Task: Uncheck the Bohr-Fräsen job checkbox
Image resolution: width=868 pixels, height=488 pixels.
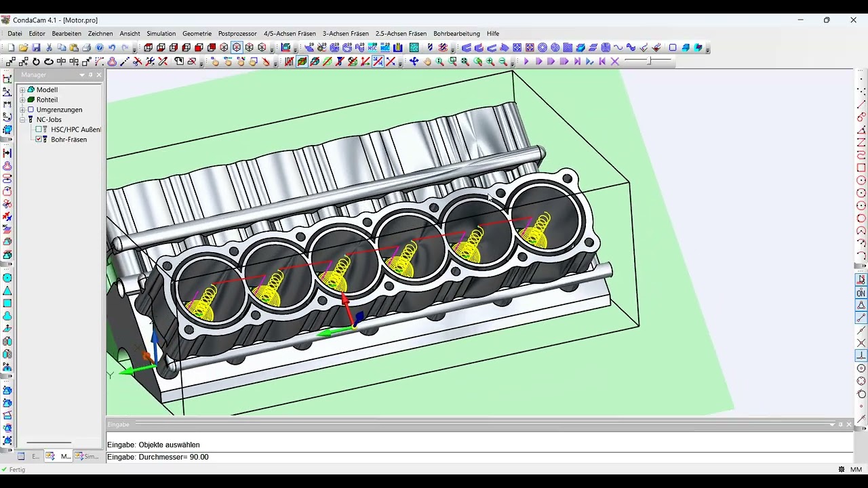Action: pyautogui.click(x=39, y=139)
